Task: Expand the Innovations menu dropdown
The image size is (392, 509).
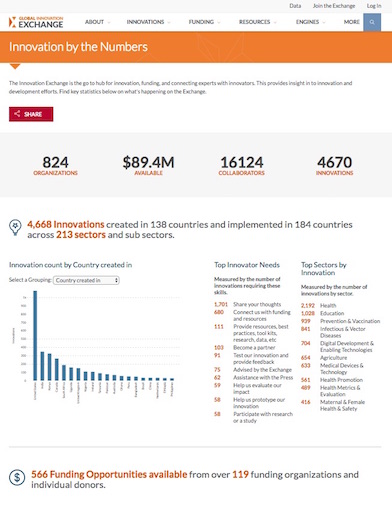Action: [148, 22]
